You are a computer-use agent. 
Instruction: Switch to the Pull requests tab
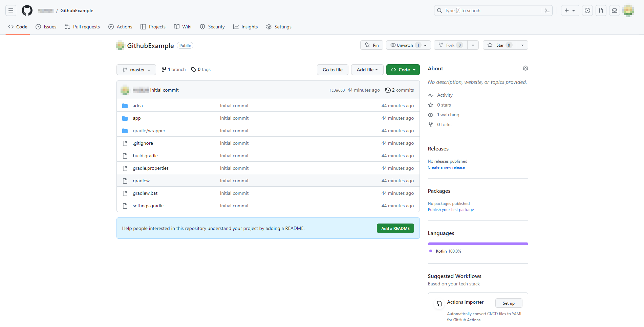click(x=82, y=27)
